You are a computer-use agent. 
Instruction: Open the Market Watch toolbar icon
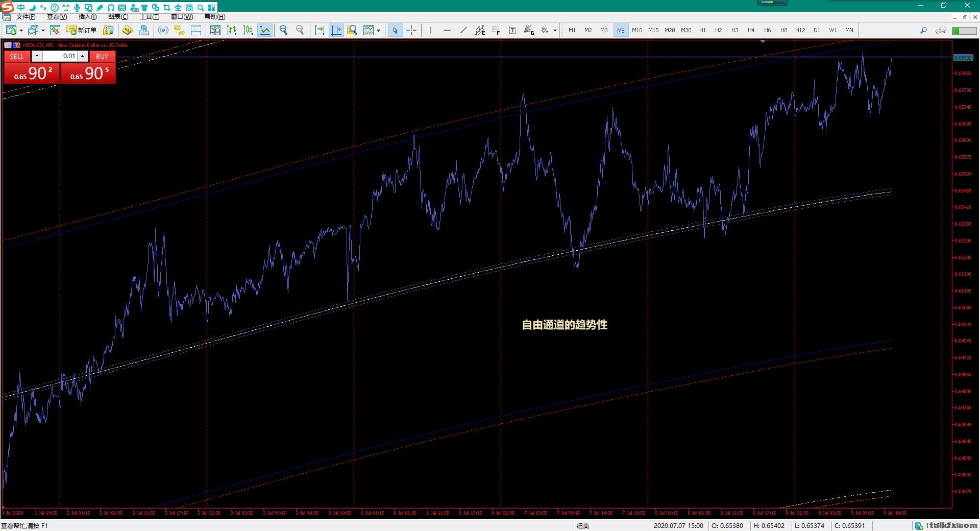point(55,31)
